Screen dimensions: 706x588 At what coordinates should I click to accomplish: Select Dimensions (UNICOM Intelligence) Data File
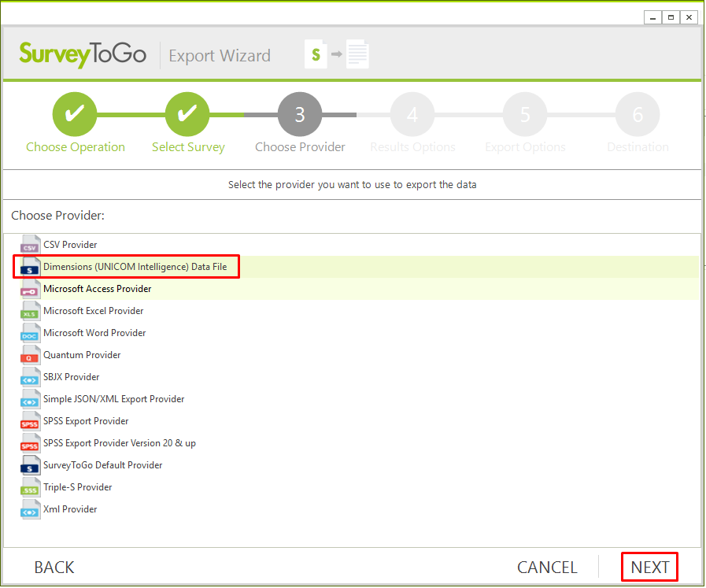coord(135,267)
